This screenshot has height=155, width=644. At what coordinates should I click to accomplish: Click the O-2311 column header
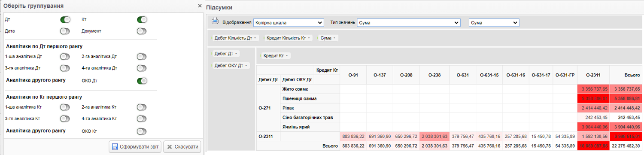[593, 75]
